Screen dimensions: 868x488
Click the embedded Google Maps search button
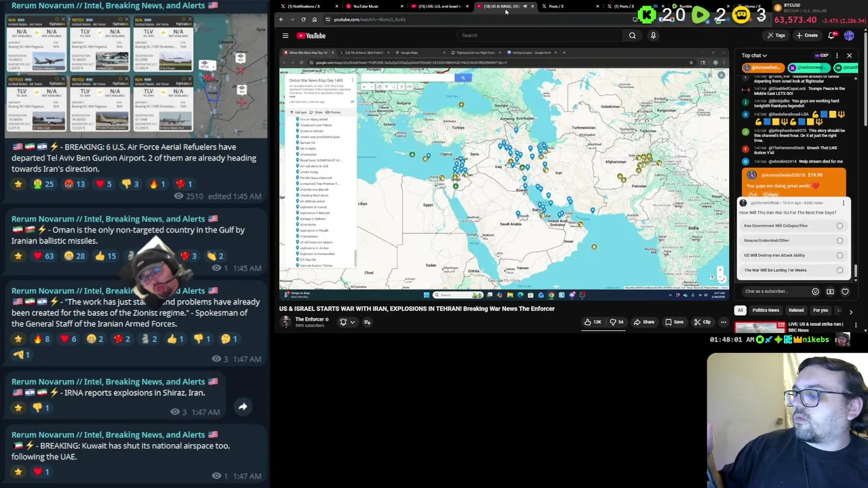pos(462,78)
